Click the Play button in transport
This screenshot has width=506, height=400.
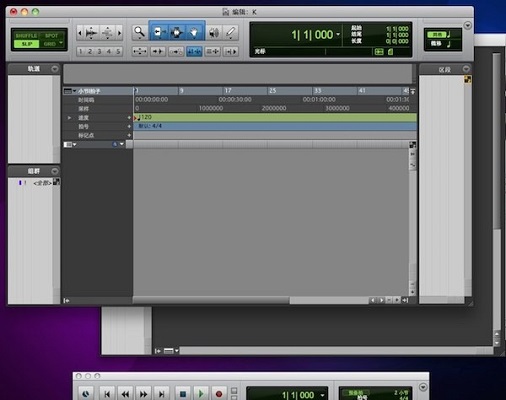pos(201,394)
